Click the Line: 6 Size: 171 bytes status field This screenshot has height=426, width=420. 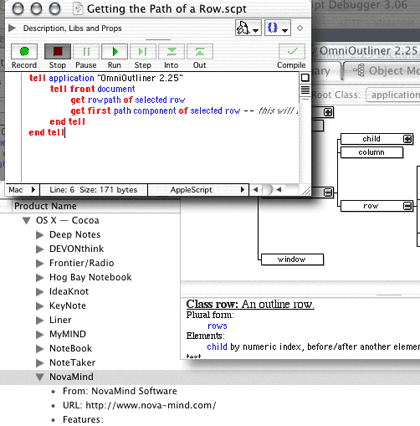[x=93, y=190]
